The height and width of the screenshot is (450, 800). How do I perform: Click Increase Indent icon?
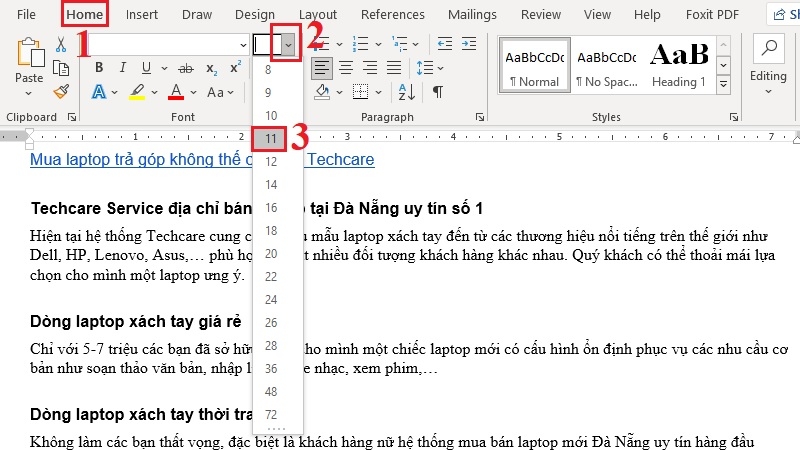click(x=468, y=44)
